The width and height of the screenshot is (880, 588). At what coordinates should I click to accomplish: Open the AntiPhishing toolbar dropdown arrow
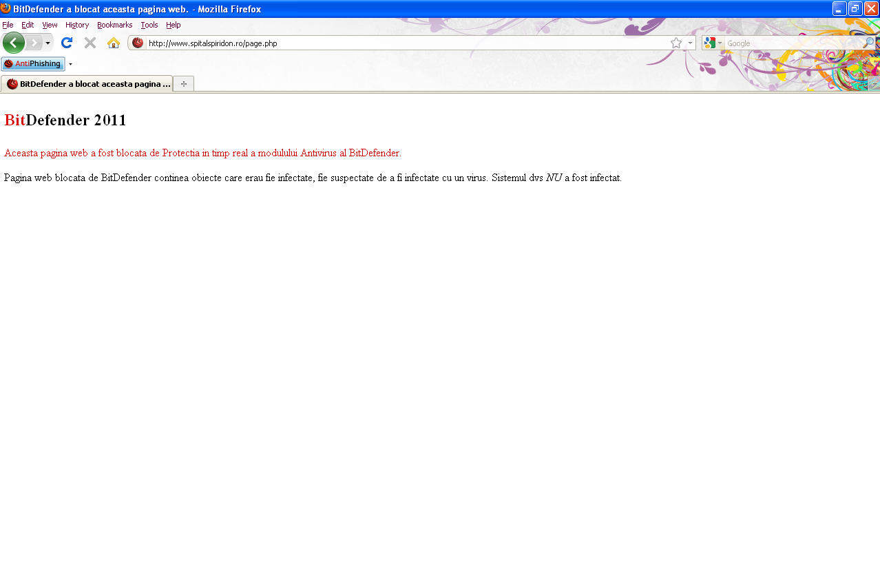tap(70, 64)
